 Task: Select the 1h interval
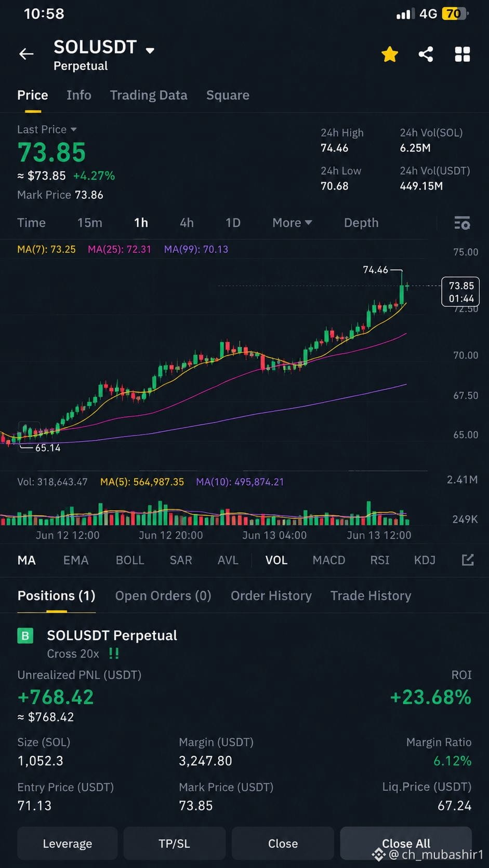[141, 223]
